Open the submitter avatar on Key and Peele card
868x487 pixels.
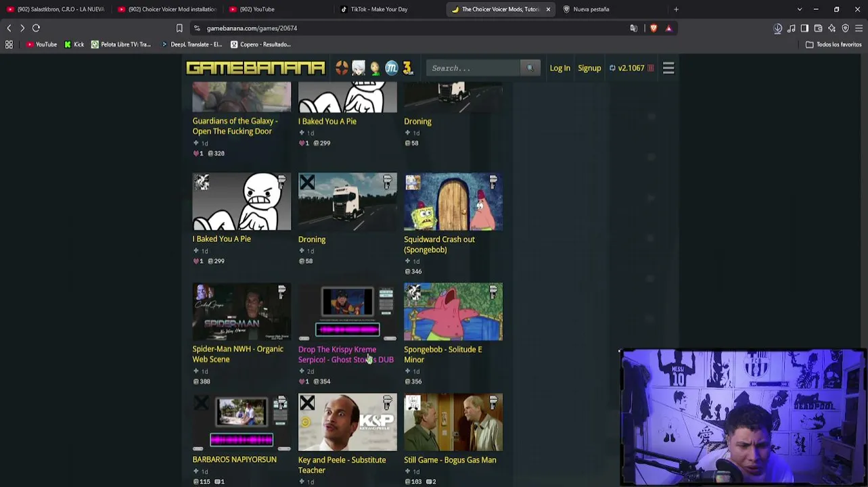[307, 402]
